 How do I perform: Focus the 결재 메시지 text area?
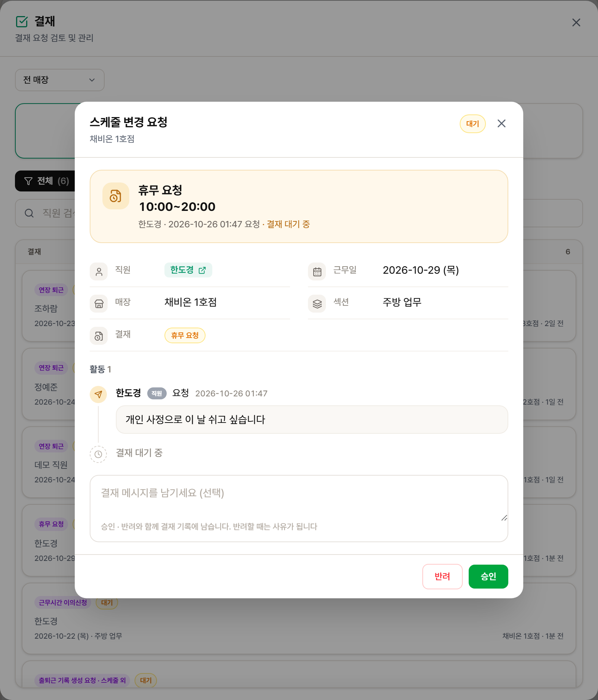click(299, 508)
